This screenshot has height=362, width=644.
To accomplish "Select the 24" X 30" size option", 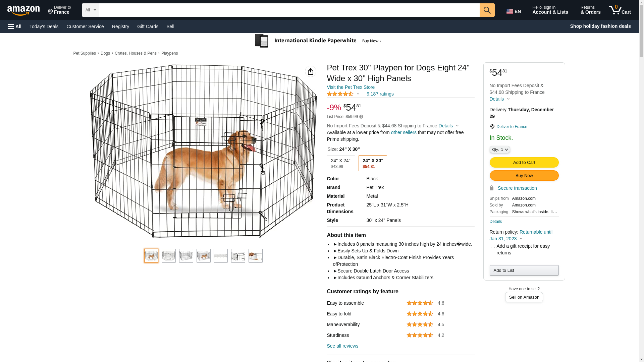I will click(373, 163).
